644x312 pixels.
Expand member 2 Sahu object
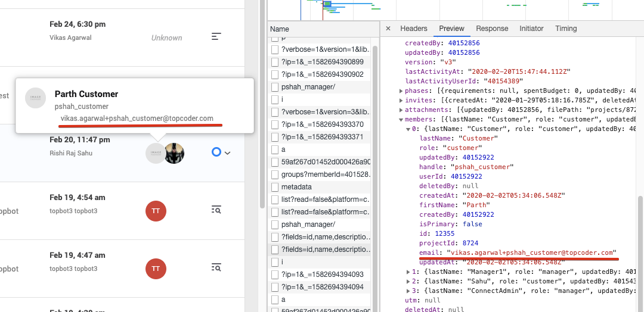tap(408, 281)
